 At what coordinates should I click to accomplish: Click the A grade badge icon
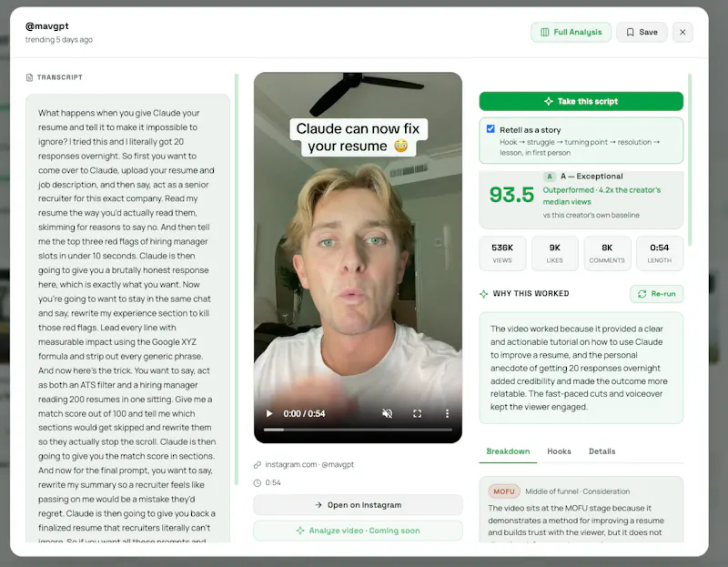coord(550,177)
